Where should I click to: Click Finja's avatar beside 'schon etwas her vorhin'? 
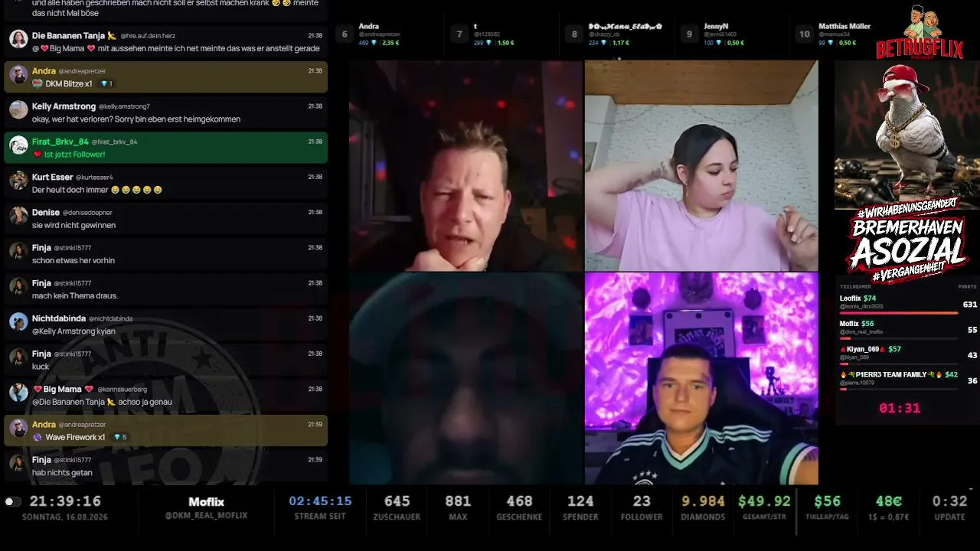[x=18, y=251]
